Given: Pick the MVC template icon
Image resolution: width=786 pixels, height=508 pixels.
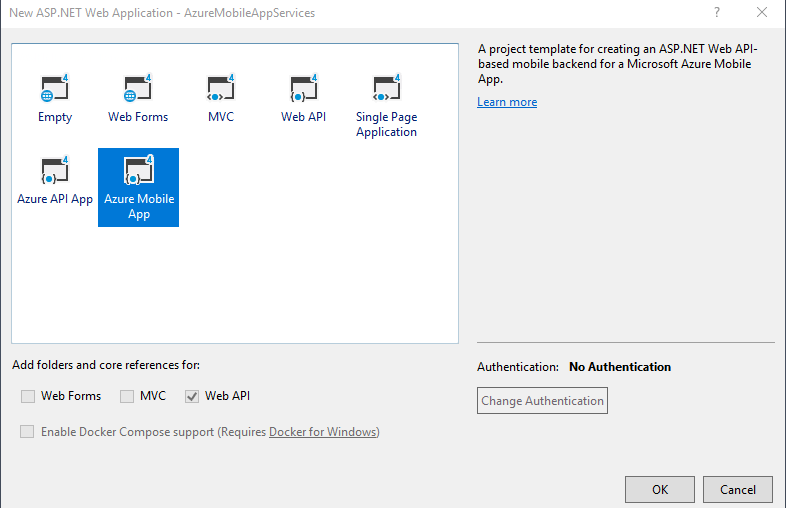Looking at the screenshot, I should tap(221, 88).
